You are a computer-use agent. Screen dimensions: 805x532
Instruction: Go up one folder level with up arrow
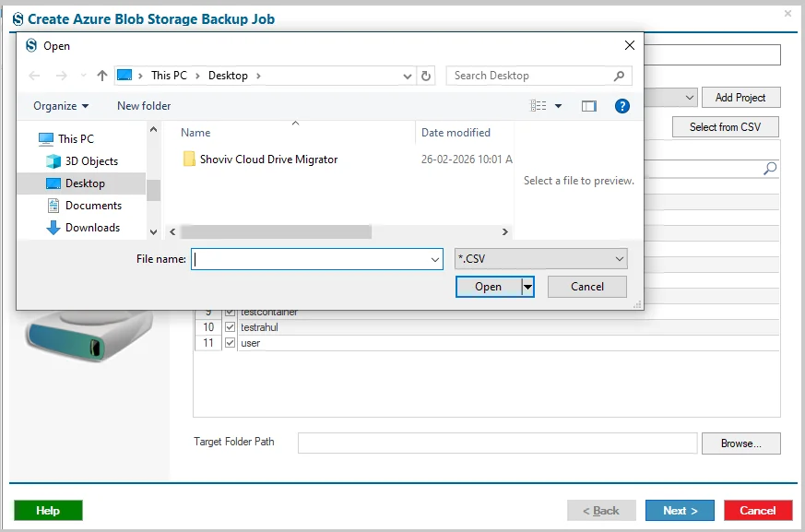(102, 76)
